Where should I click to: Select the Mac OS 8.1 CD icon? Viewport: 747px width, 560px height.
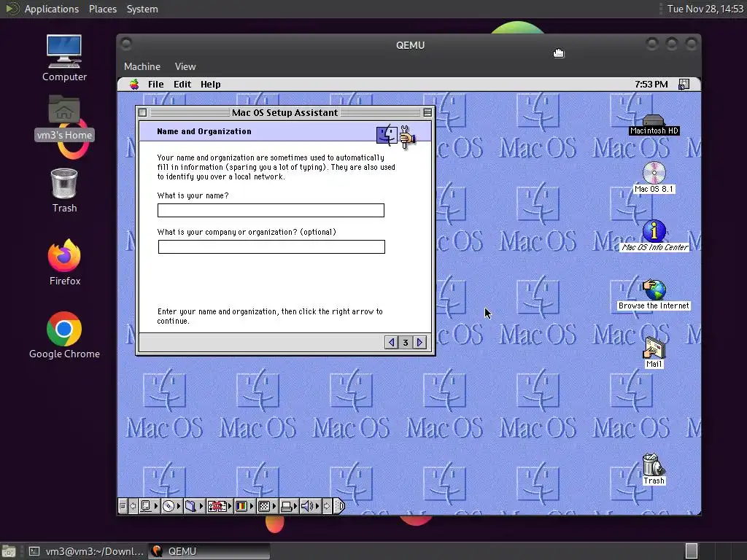click(654, 177)
